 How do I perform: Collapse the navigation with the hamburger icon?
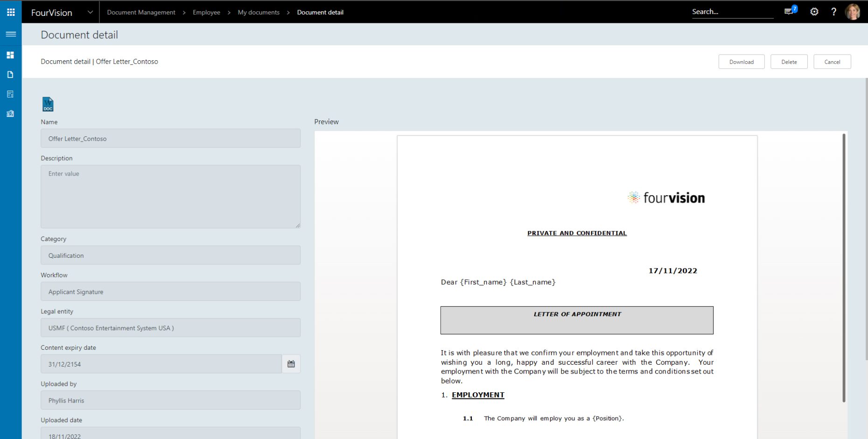click(10, 34)
